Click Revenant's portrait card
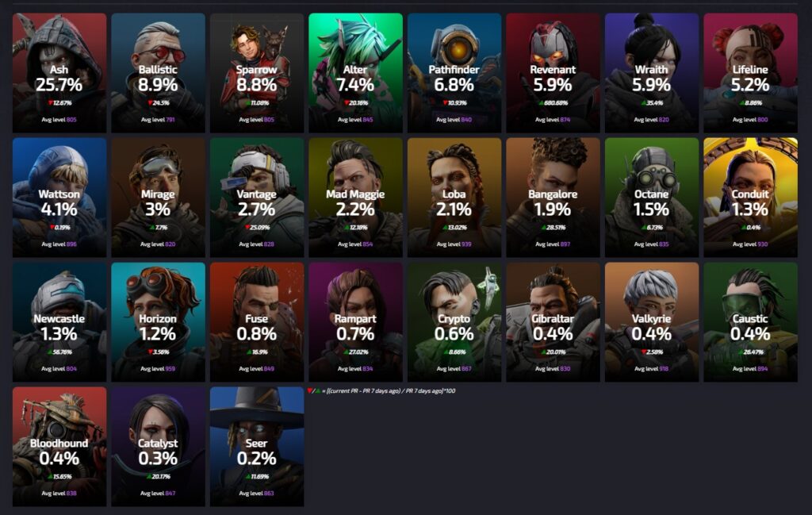Image resolution: width=812 pixels, height=515 pixels. [553, 73]
